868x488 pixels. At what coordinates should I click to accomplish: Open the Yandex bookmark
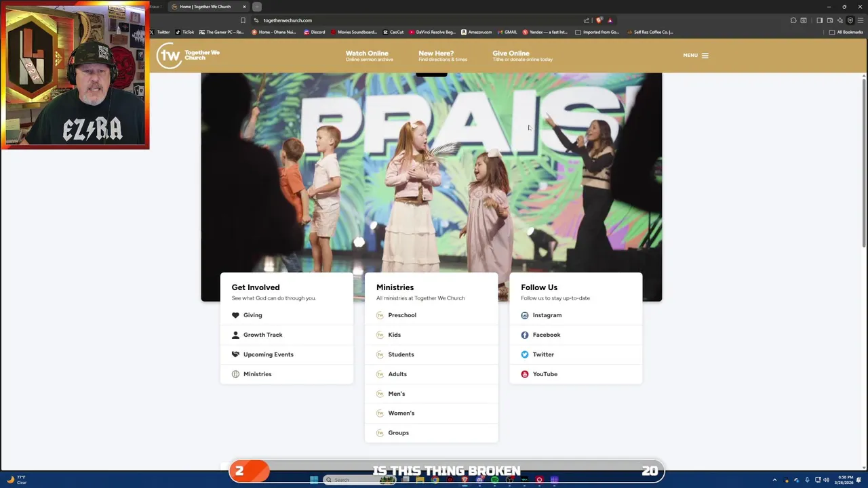(545, 32)
